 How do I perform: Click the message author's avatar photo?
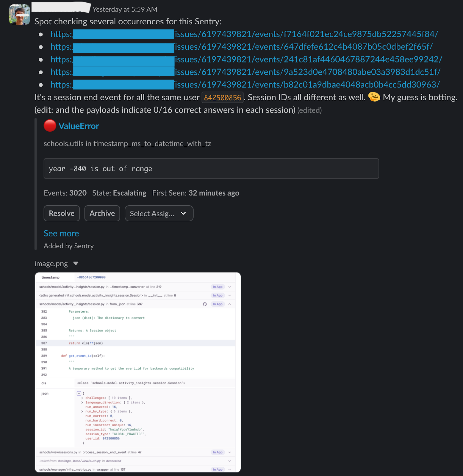pyautogui.click(x=20, y=15)
